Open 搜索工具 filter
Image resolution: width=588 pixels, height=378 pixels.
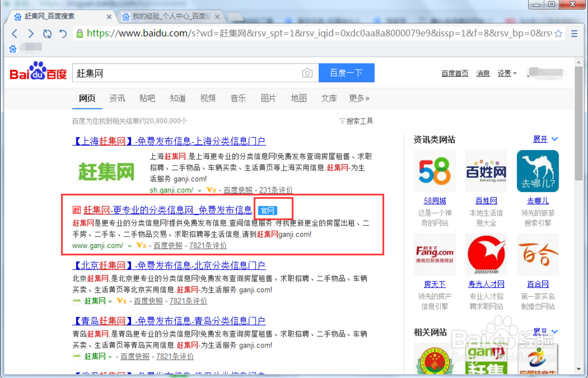(356, 121)
